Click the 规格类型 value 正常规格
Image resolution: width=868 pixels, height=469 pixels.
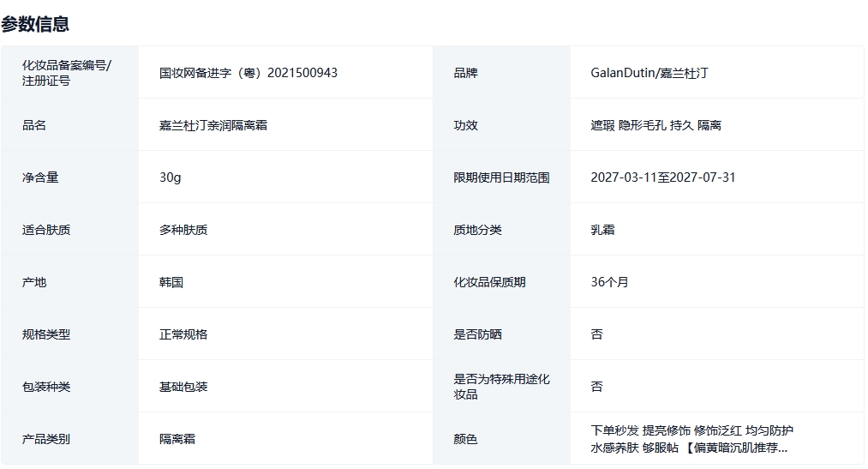[183, 334]
